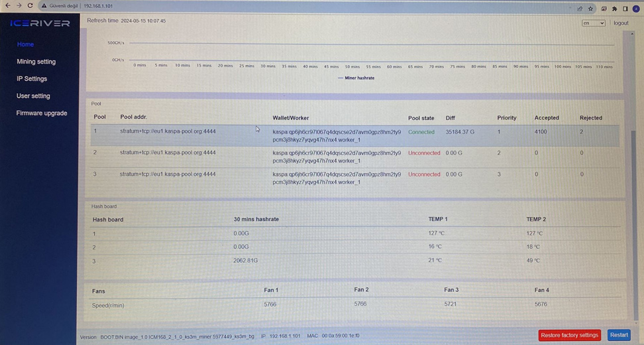Click the Fan 1 speed value
Image resolution: width=644 pixels, height=345 pixels.
[x=270, y=305]
